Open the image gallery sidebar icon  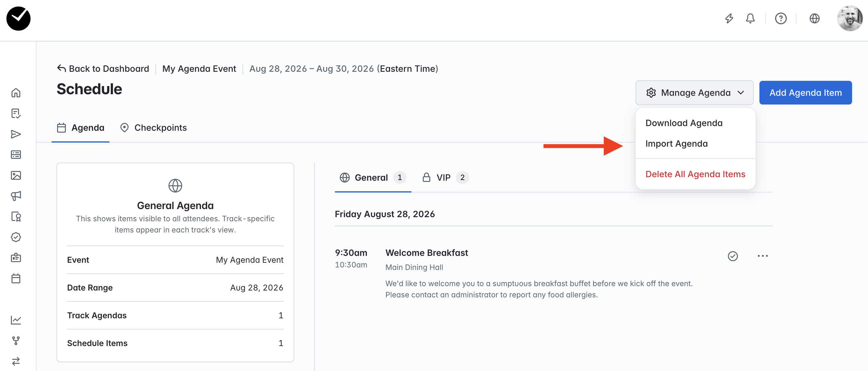[16, 175]
